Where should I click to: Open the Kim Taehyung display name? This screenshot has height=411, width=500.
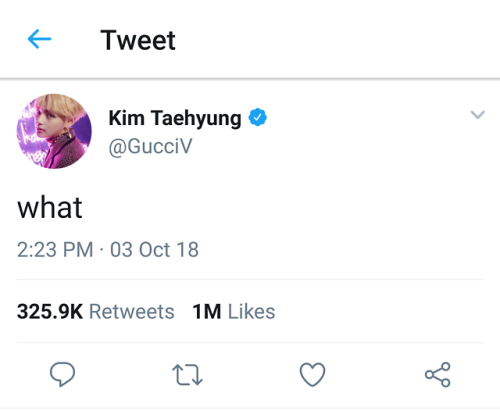point(175,118)
